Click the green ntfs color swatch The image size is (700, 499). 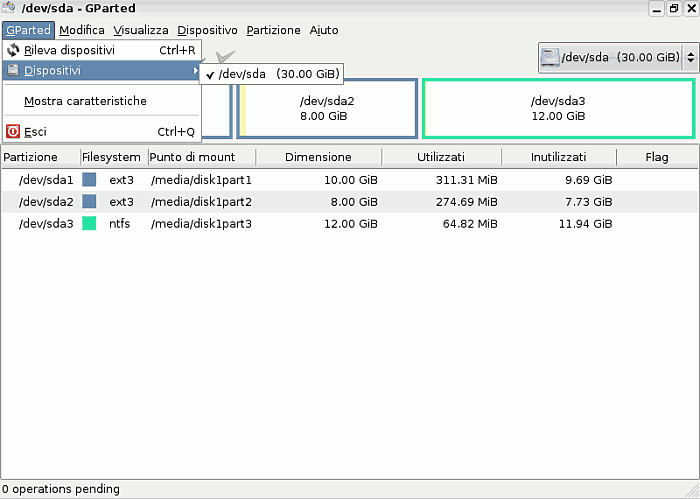89,223
